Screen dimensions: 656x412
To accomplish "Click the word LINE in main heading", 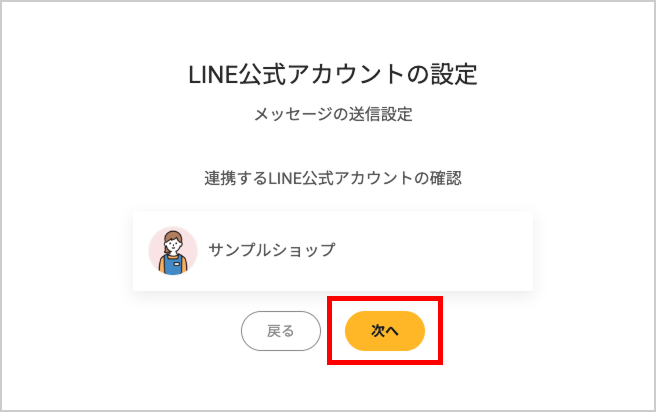I will [x=213, y=76].
